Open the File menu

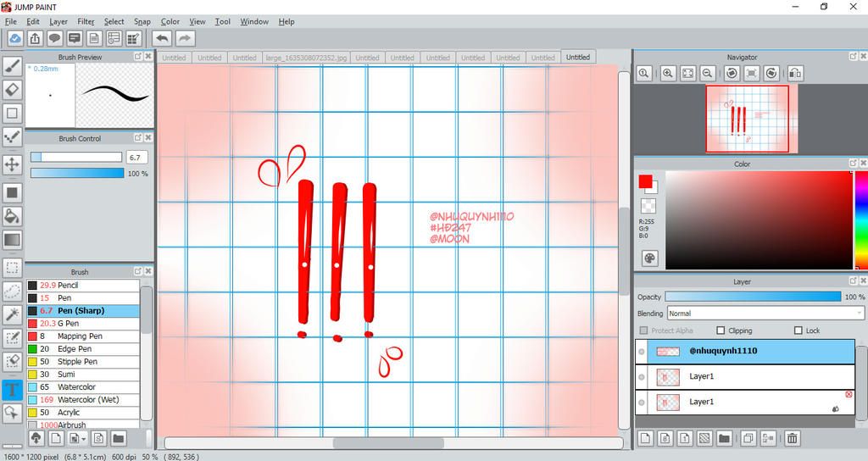[x=10, y=21]
